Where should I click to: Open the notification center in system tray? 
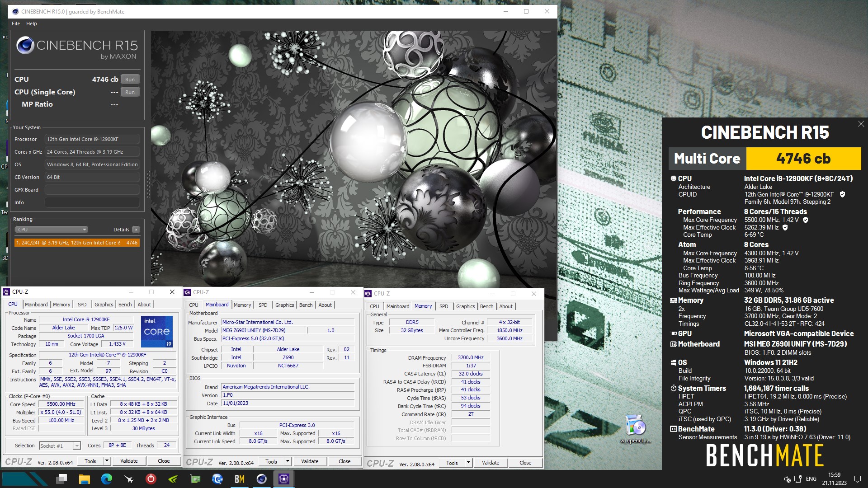[x=857, y=479]
